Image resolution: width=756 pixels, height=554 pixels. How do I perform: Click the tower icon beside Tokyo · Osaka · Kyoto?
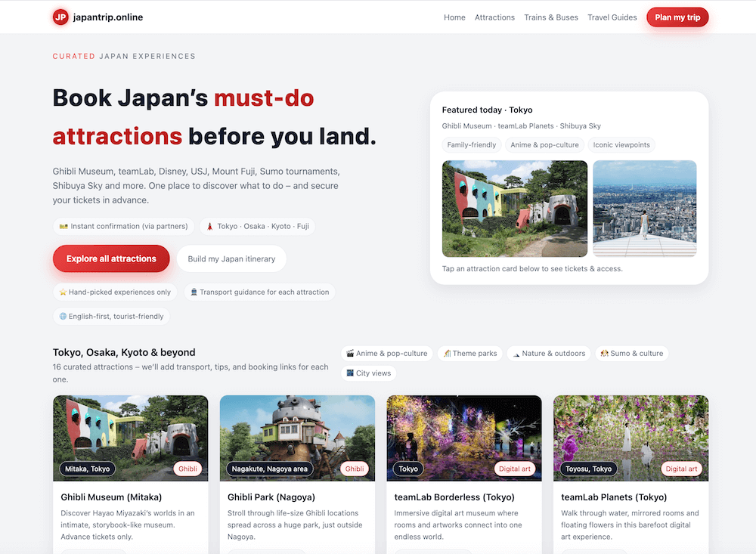pos(210,226)
